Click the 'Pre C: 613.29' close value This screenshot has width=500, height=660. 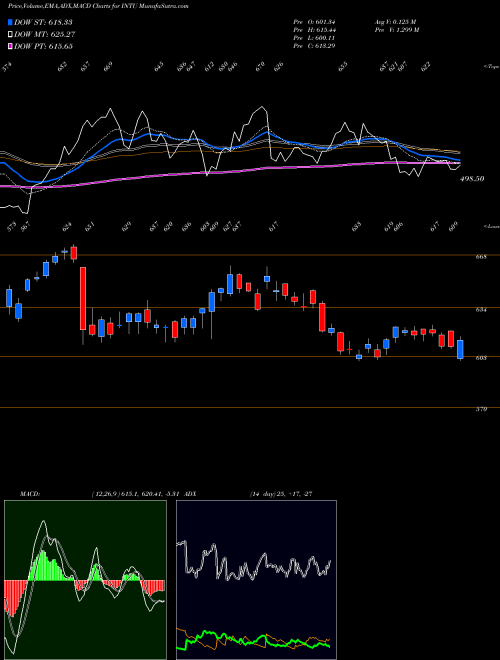[x=314, y=45]
